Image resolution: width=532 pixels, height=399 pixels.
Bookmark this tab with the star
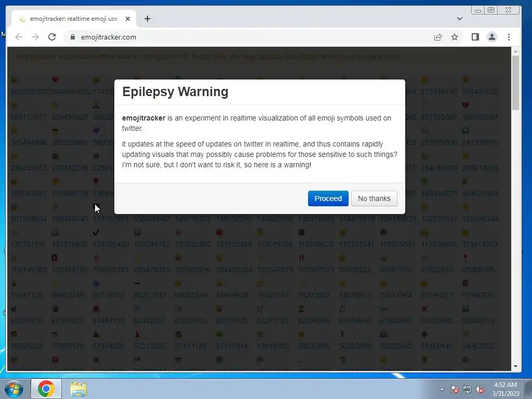click(x=455, y=37)
